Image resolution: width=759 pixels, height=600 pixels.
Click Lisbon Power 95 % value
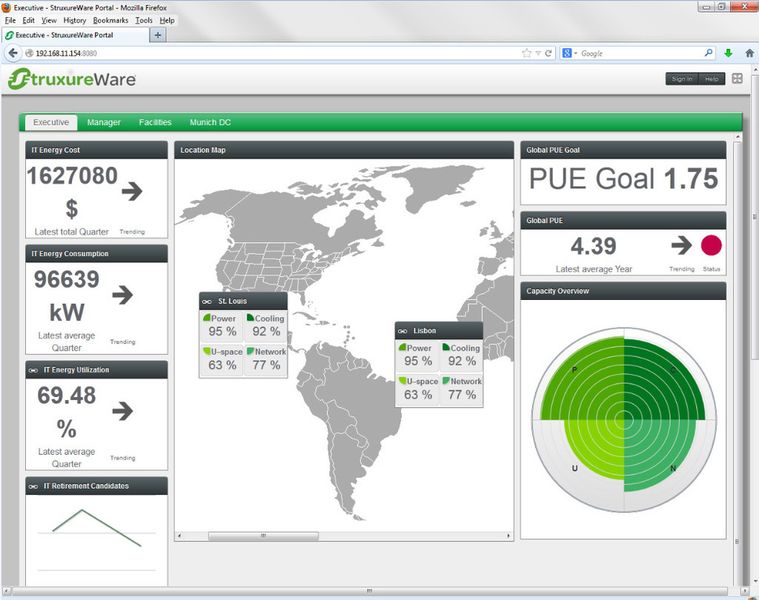click(418, 361)
